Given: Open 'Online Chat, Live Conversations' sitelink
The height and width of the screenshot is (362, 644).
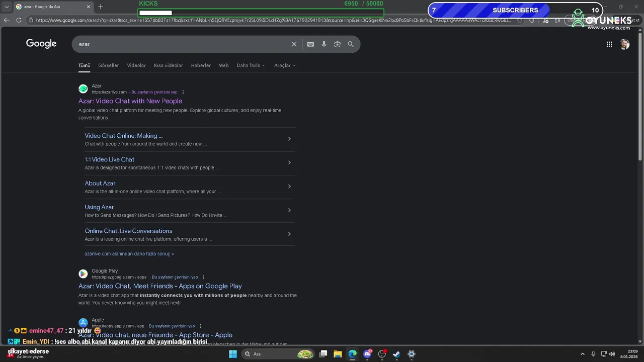Looking at the screenshot, I should pos(128,231).
